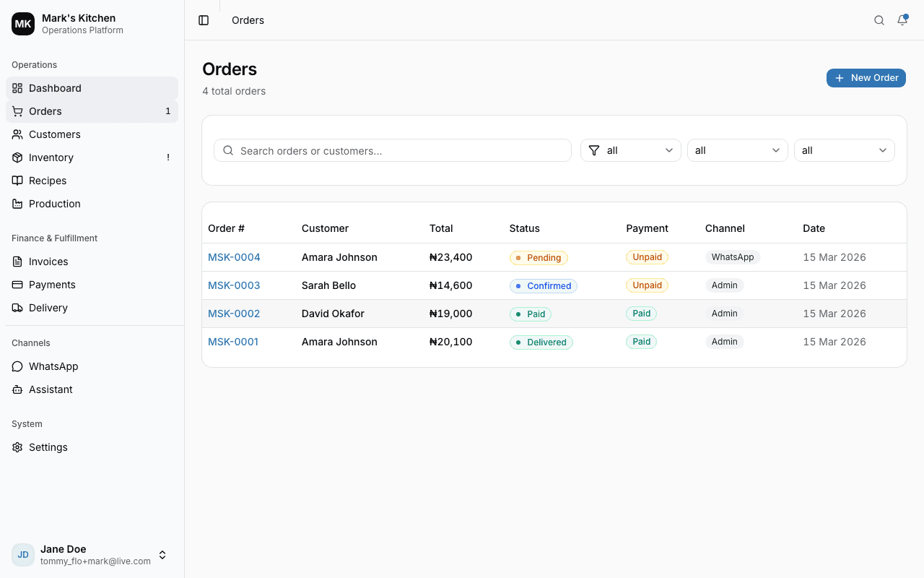Open order MSK-0003

[234, 285]
